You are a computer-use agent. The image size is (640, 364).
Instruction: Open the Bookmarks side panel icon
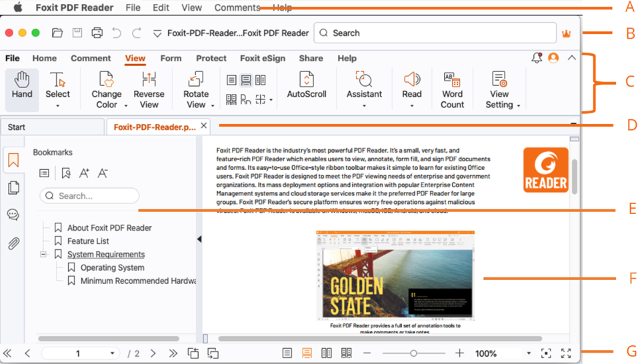[13, 161]
